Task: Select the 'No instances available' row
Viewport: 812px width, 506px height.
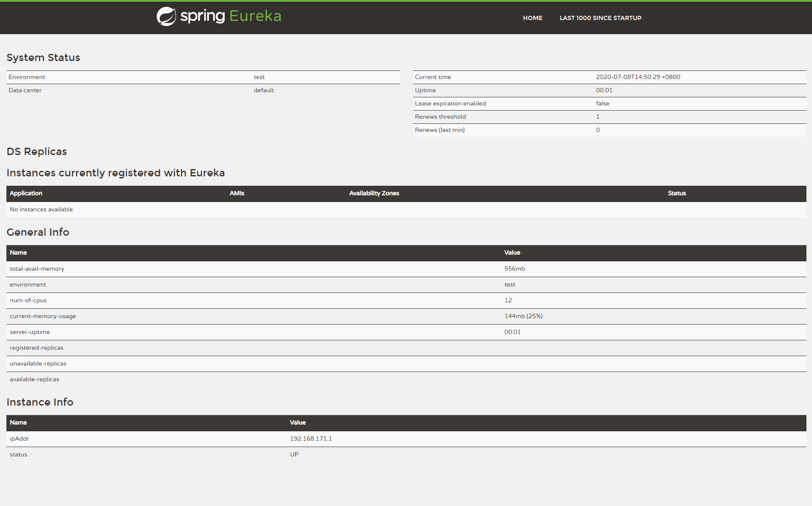Action: [406, 209]
